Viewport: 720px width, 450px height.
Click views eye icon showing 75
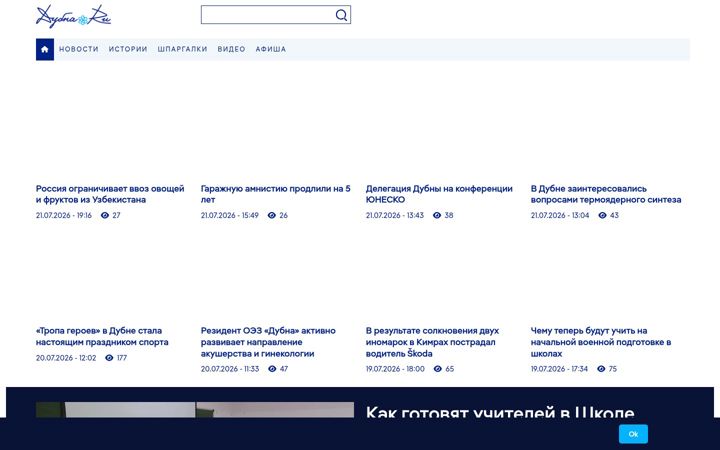tap(601, 369)
